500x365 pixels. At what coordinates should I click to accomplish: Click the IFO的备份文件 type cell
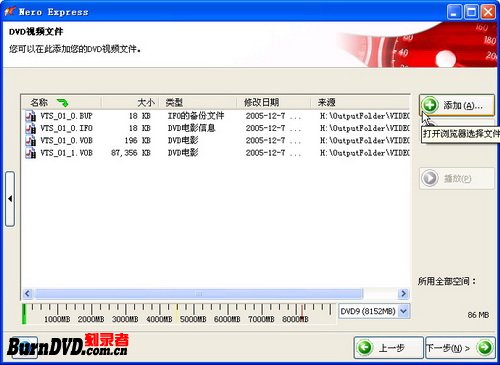196,116
